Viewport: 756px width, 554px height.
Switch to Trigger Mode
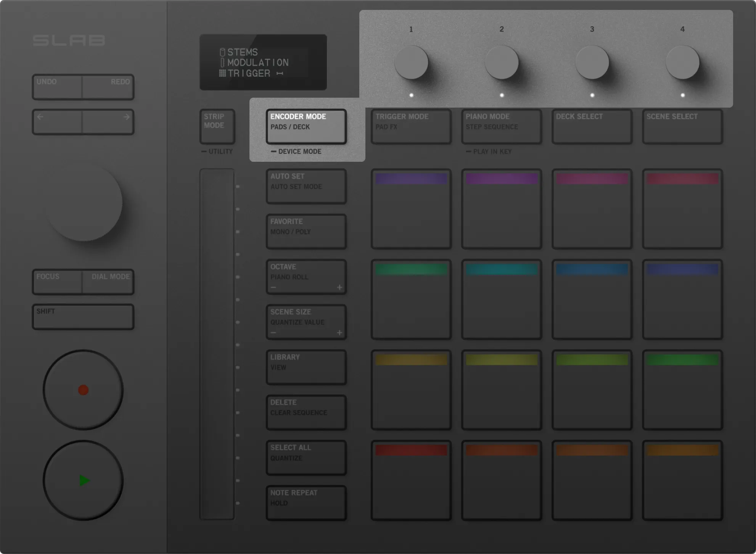(x=411, y=126)
